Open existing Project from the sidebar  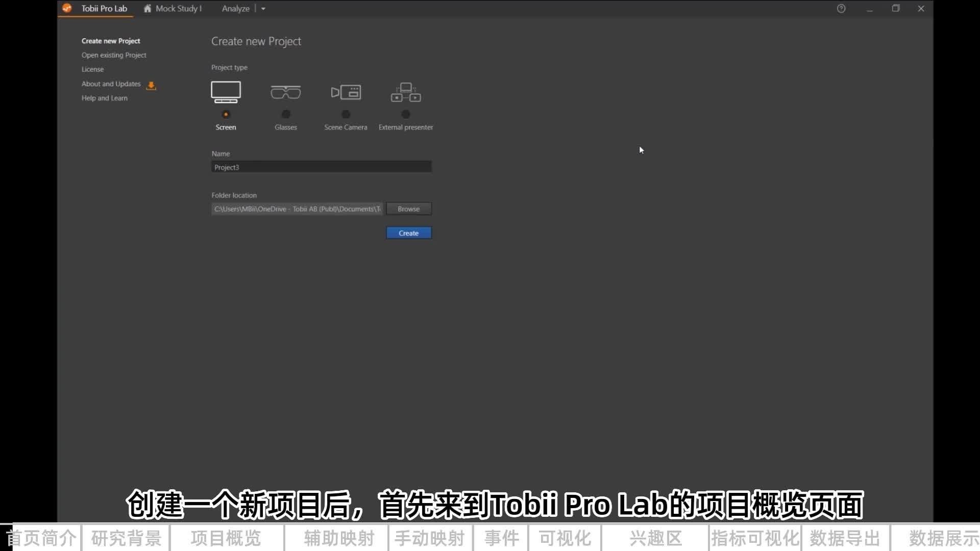[x=114, y=55]
